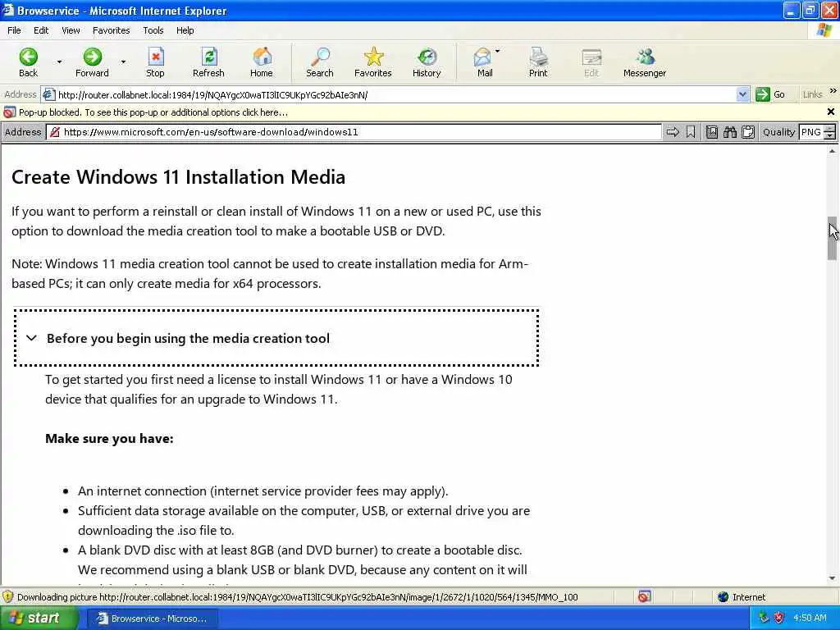
Task: Refresh the current page
Action: click(208, 62)
